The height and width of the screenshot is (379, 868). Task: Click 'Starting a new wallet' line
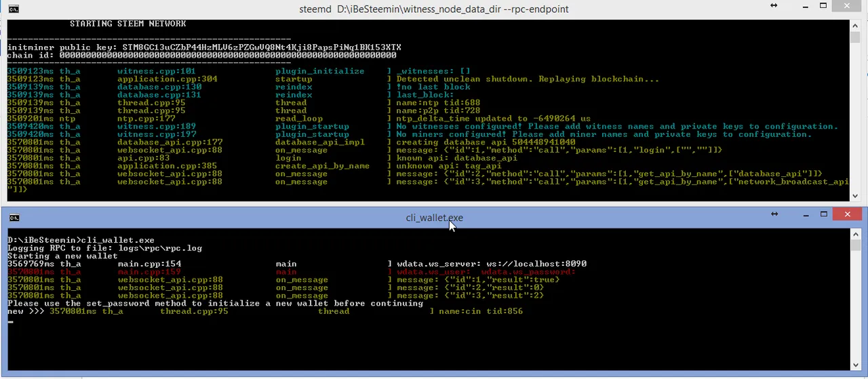pyautogui.click(x=62, y=256)
